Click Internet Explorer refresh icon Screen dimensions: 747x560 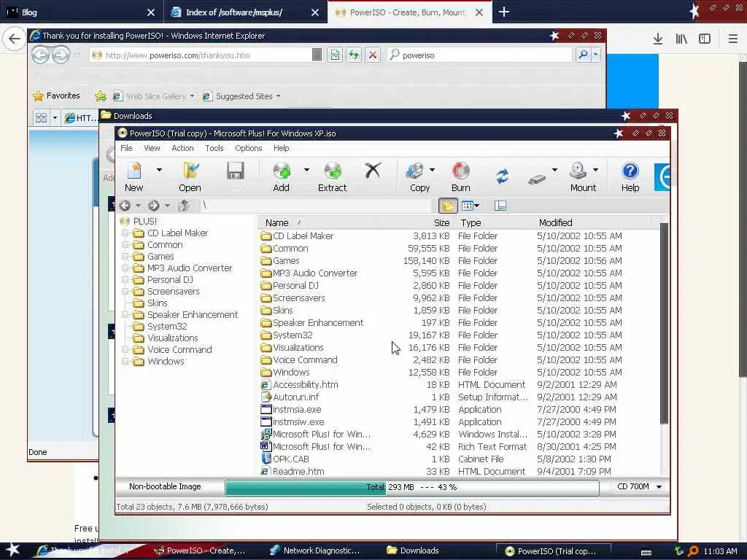pyautogui.click(x=354, y=55)
